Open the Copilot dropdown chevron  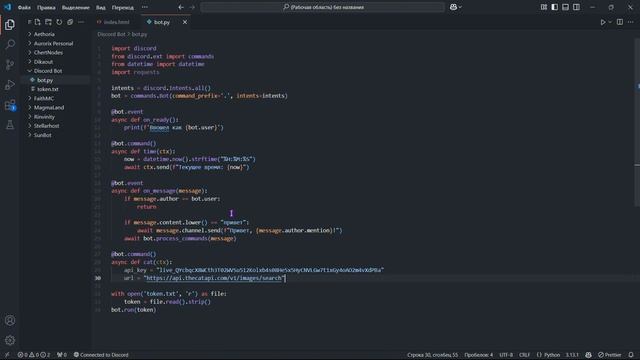point(460,7)
